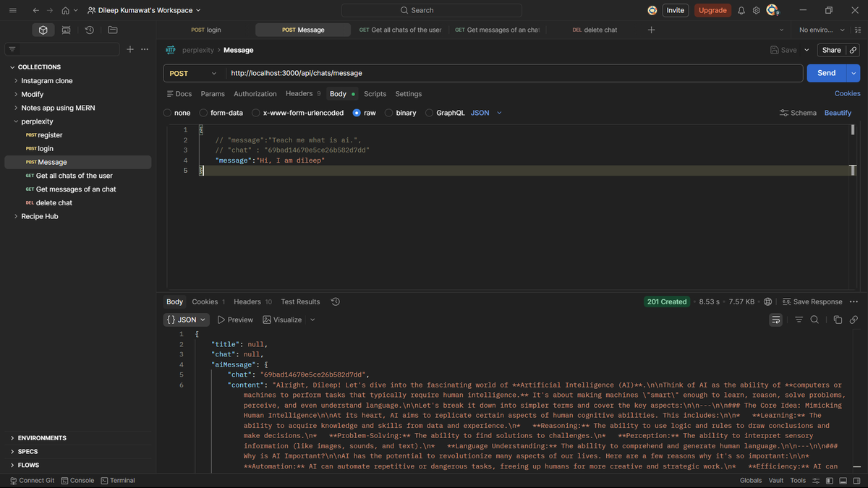Viewport: 868px width, 488px height.
Task: Open the Cookies link
Action: (848, 93)
